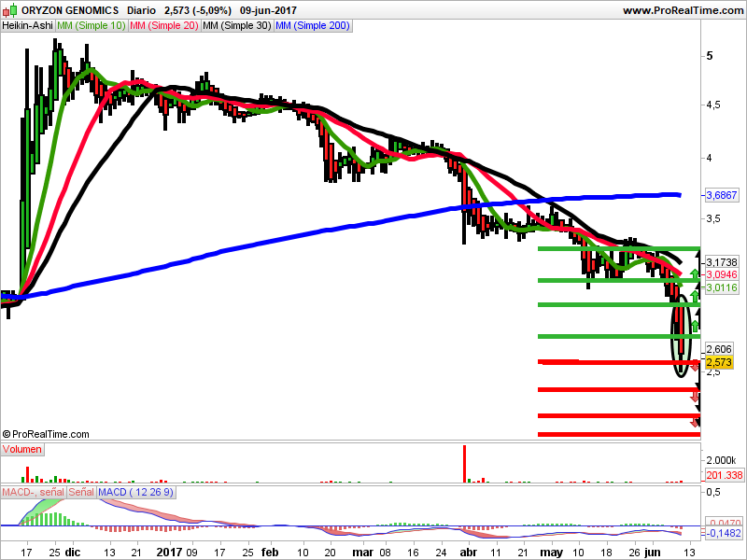Click the Diario timeframe label

click(142, 10)
